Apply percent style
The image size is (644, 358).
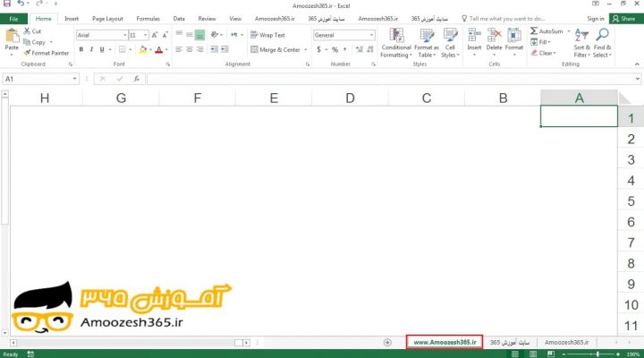[335, 49]
